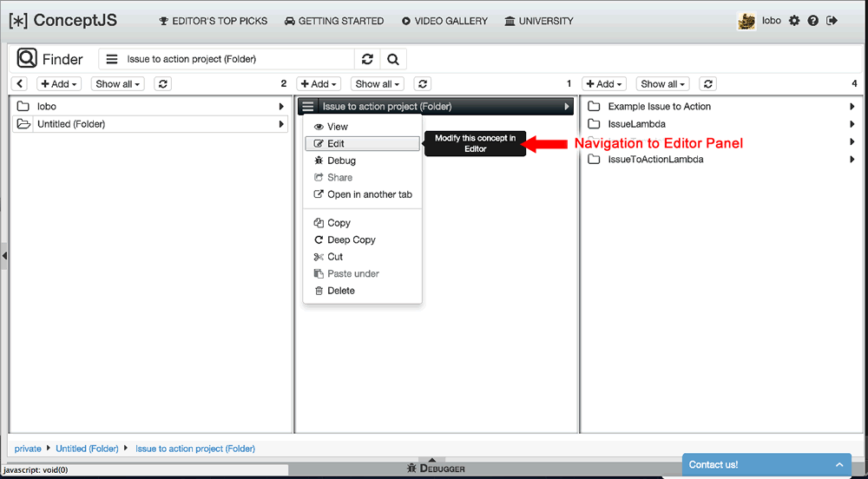Select the lobo folder row
Viewport: 868px width, 479px height.
pyautogui.click(x=150, y=106)
